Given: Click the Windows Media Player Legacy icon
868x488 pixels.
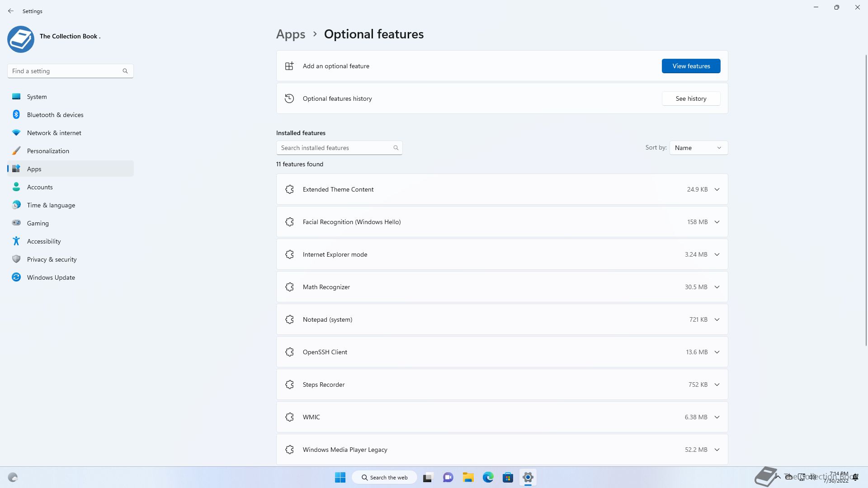Looking at the screenshot, I should pyautogui.click(x=290, y=450).
